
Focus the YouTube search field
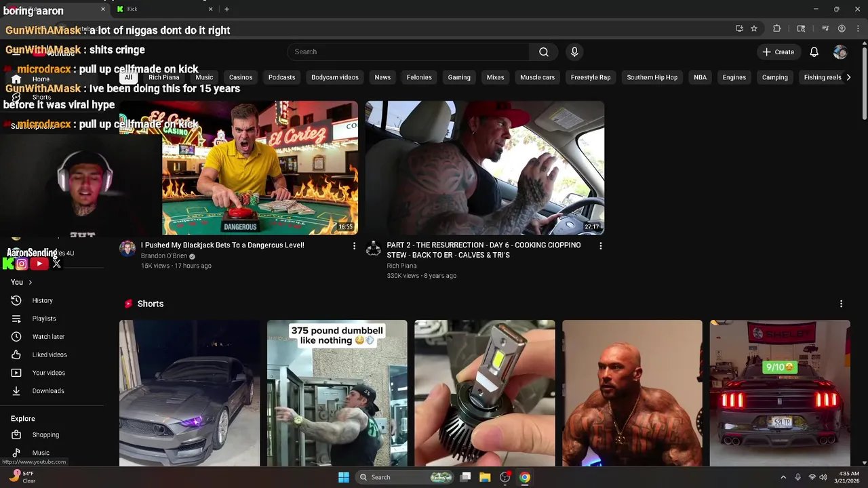point(408,52)
